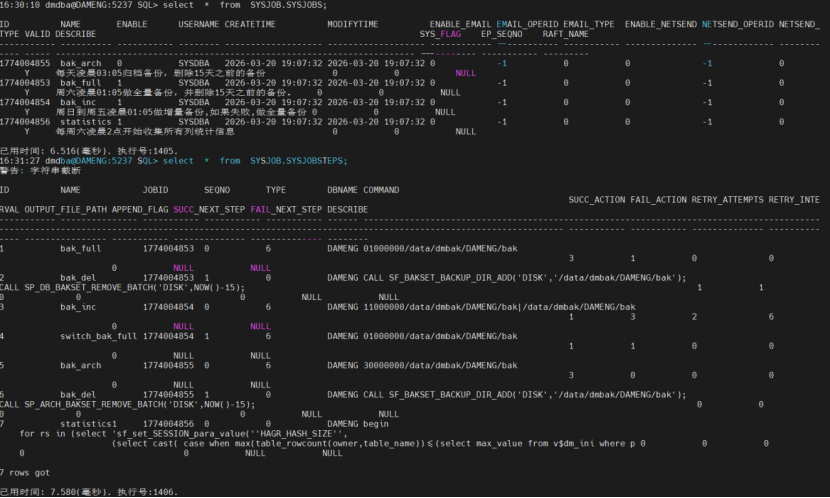This screenshot has height=498, width=830.
Task: Click JOBID 1774004856 in the statistics1 row
Action: coord(168,424)
